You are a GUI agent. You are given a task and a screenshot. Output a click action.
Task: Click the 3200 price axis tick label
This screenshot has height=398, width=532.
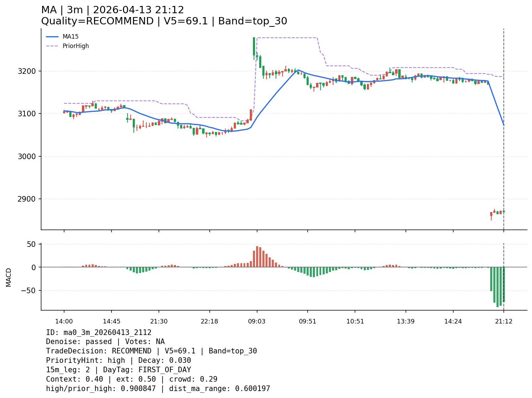tap(26, 71)
